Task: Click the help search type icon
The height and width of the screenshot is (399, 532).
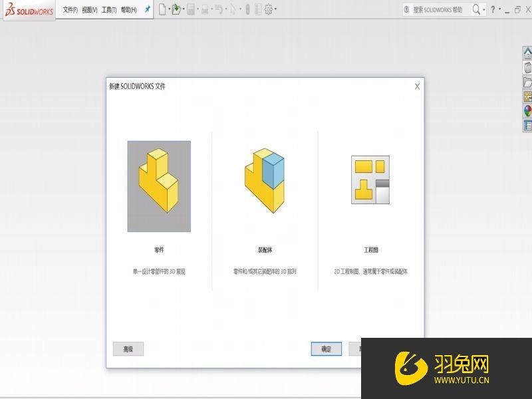Action: click(x=406, y=9)
